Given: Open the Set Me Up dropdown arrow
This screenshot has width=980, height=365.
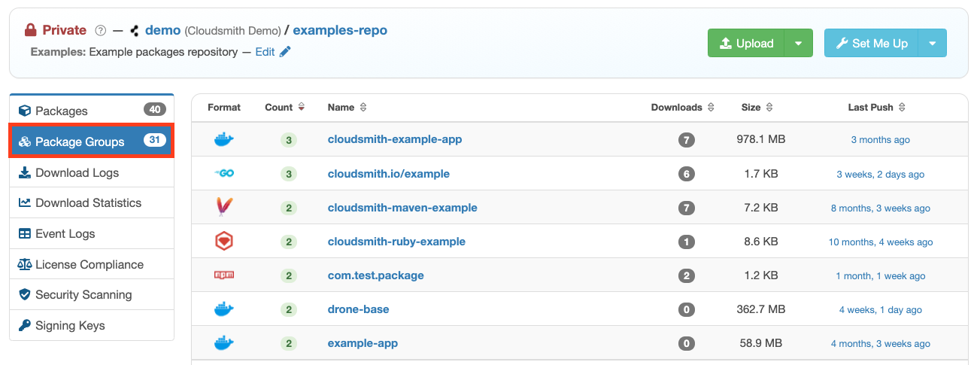Looking at the screenshot, I should [933, 44].
